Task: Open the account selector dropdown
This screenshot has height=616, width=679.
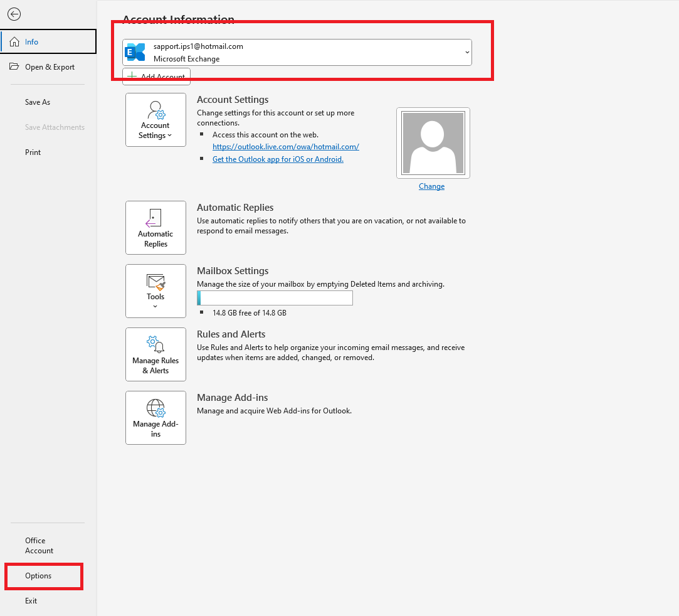Action: 466,52
